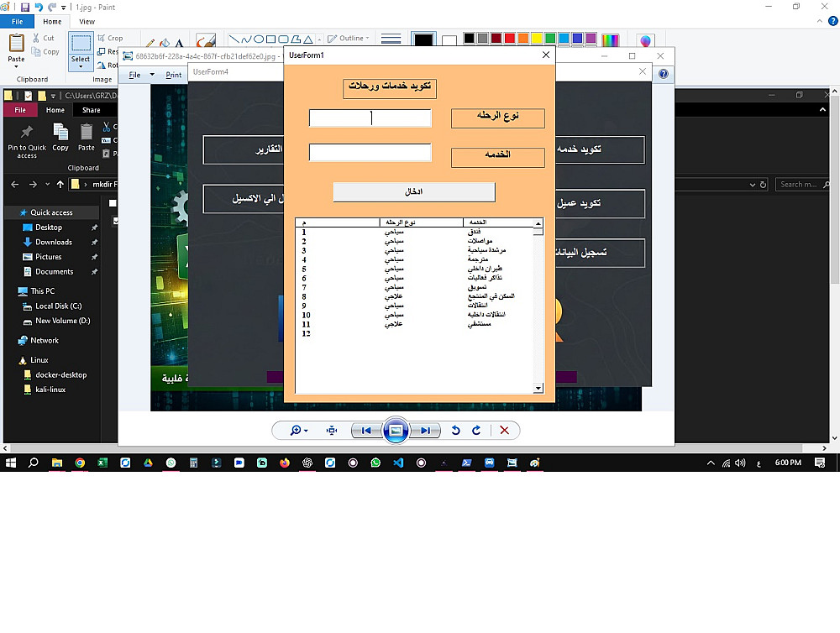Viewport: 840px width, 633px height.
Task: Pick the yellow color swatch
Action: [x=537, y=38]
